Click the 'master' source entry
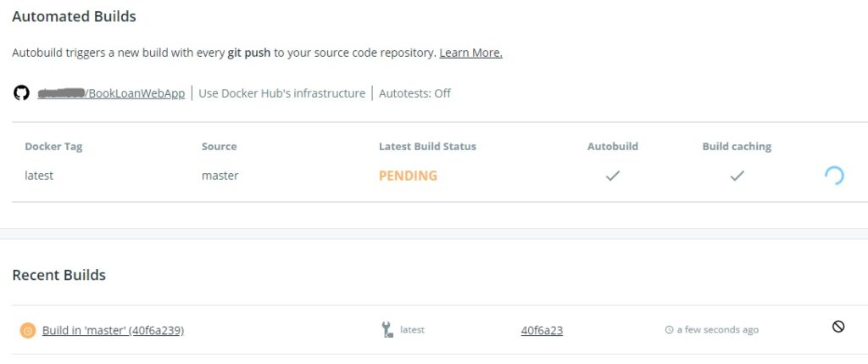 click(x=220, y=176)
